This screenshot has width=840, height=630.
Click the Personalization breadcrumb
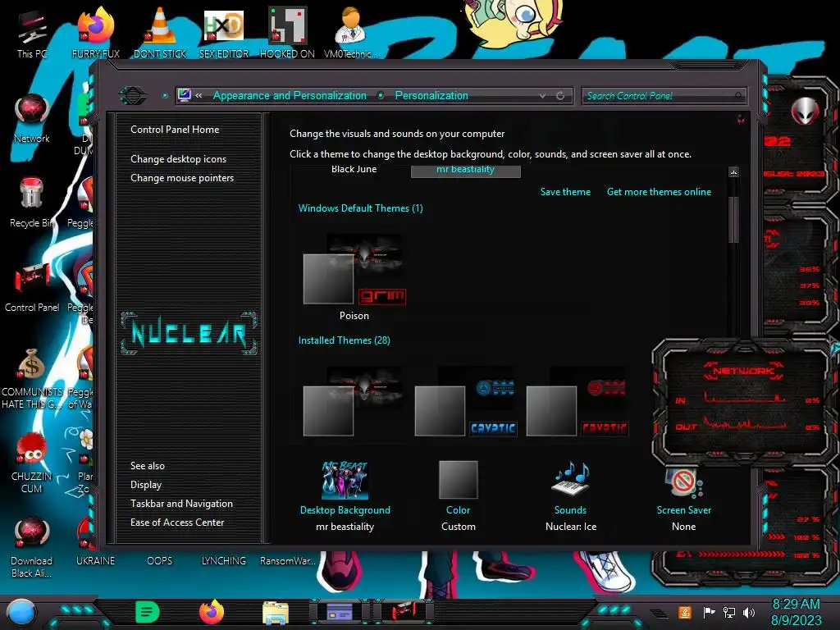pyautogui.click(x=431, y=96)
